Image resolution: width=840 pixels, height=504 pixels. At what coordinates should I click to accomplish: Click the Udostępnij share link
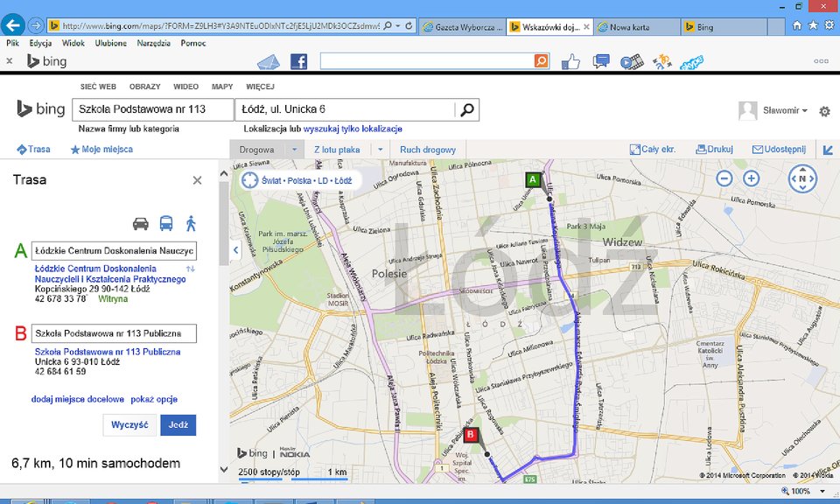(x=779, y=150)
